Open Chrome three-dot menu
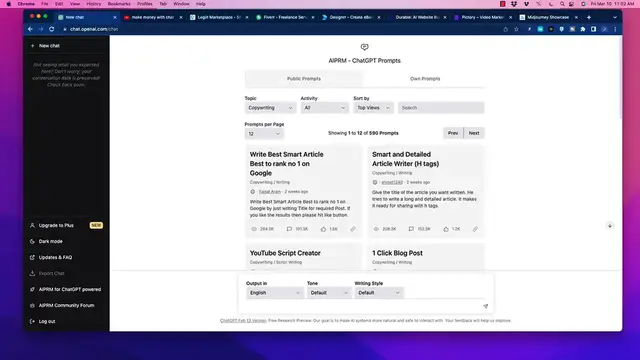This screenshot has height=360, width=640. (x=615, y=29)
